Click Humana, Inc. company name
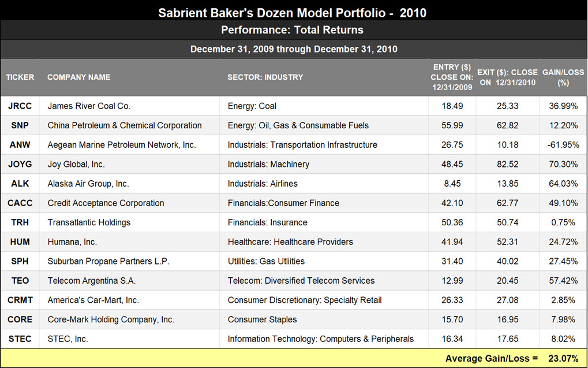This screenshot has width=588, height=368. tap(72, 242)
